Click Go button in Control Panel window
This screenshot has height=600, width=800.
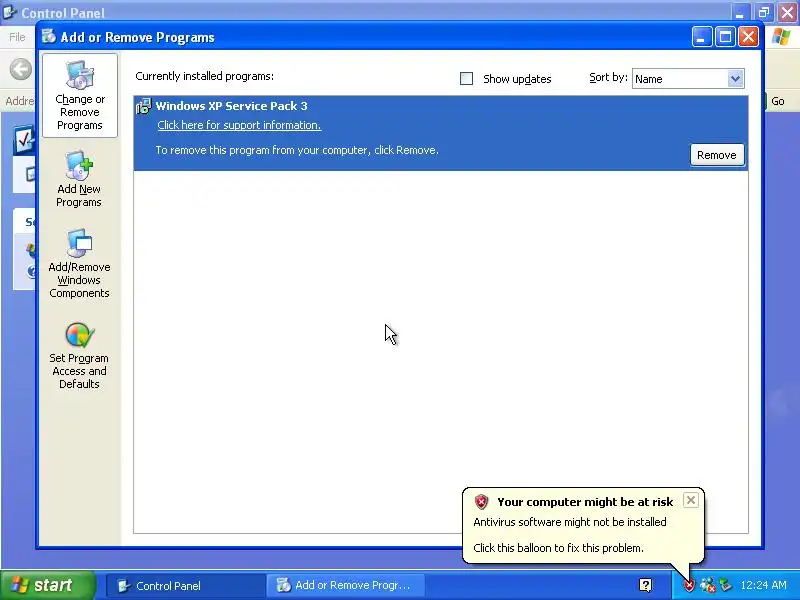778,101
